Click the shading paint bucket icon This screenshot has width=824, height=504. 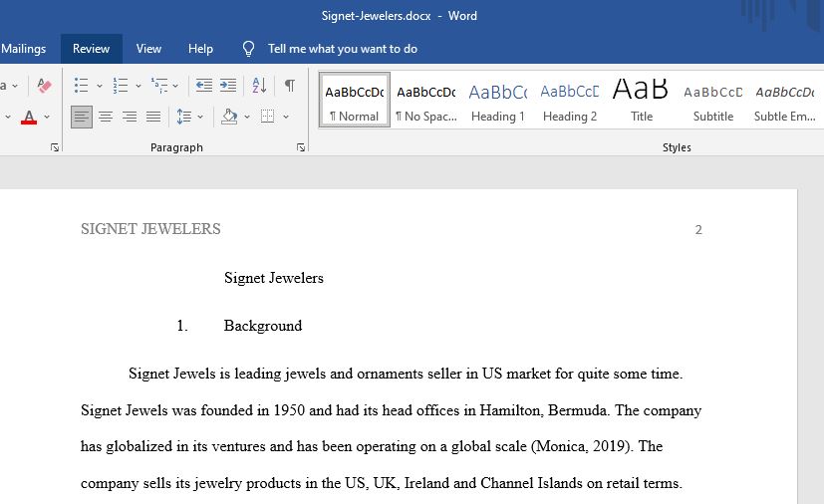pyautogui.click(x=229, y=117)
